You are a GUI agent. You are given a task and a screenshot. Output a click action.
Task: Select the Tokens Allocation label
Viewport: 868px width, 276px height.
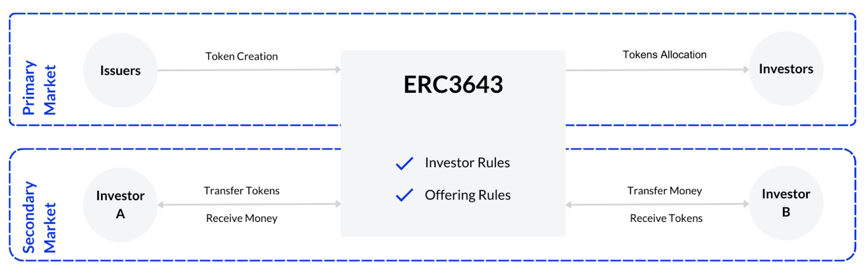(x=665, y=55)
